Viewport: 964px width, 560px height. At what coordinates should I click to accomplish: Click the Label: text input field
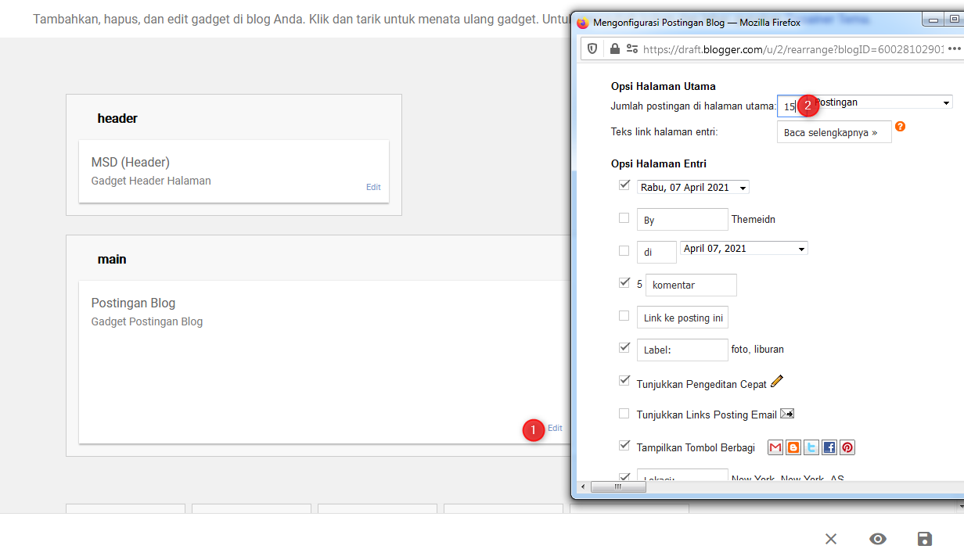click(x=682, y=350)
